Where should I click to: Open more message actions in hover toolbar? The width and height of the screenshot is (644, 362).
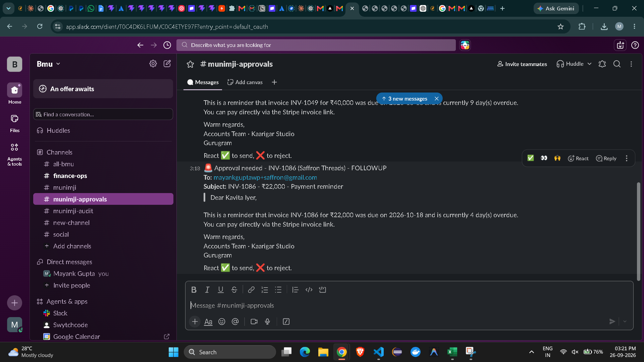click(627, 158)
